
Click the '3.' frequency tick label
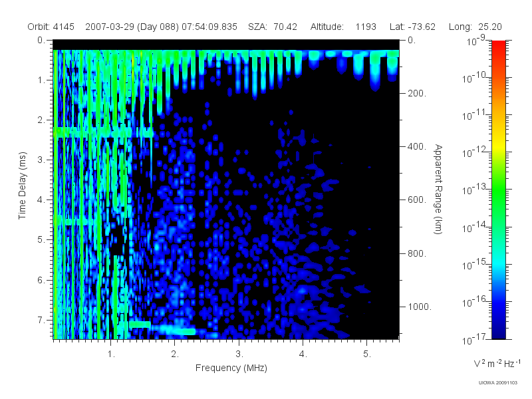(x=239, y=354)
